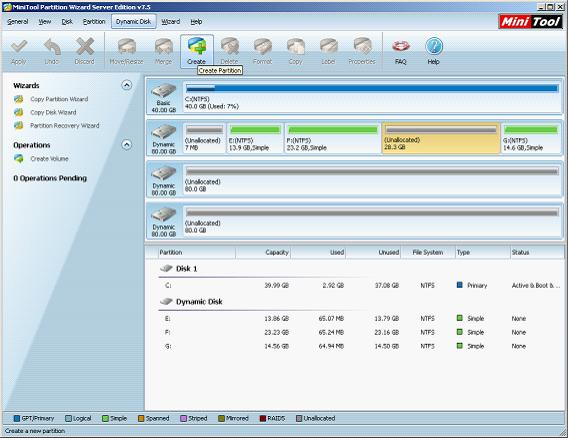
Task: Select the G: row in partition list
Action: click(361, 346)
